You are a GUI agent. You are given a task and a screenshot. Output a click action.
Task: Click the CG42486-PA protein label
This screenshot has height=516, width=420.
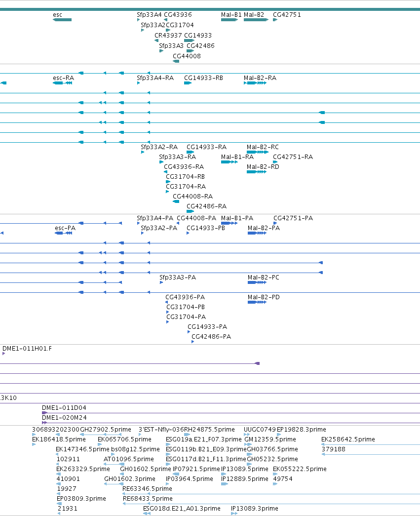coord(211,336)
